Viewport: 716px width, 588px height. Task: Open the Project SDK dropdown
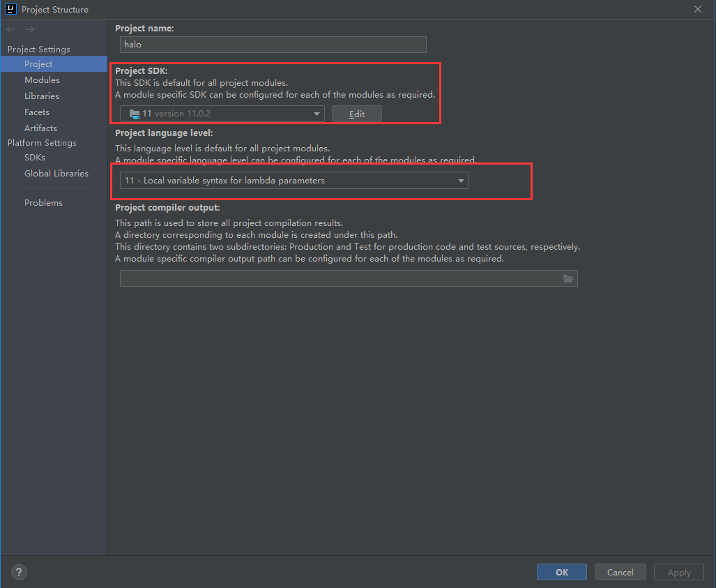[x=222, y=114]
